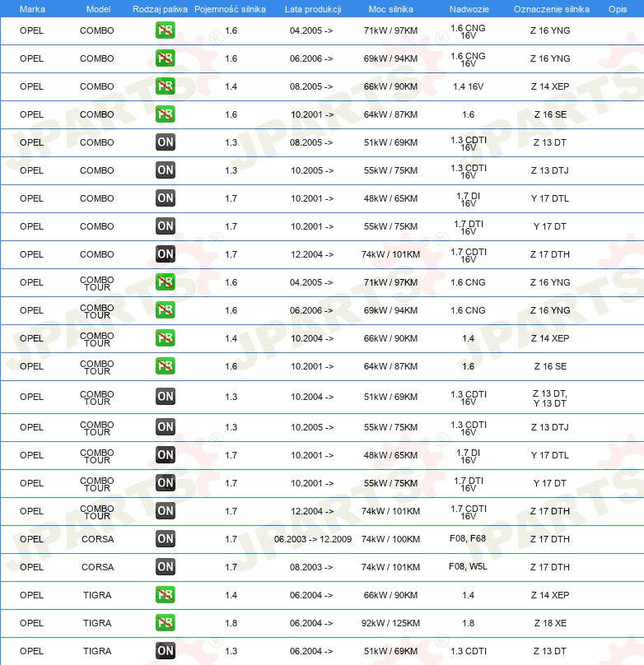Click the Marka column header
This screenshot has width=644, height=665.
click(32, 9)
